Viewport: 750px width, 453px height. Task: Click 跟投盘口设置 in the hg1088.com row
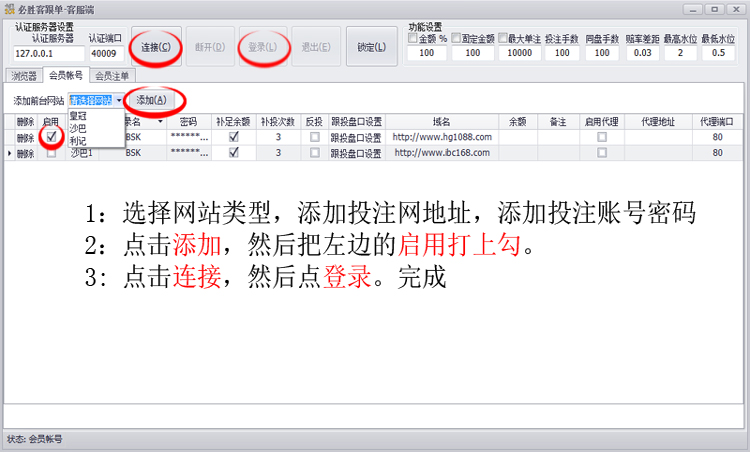[x=356, y=138]
